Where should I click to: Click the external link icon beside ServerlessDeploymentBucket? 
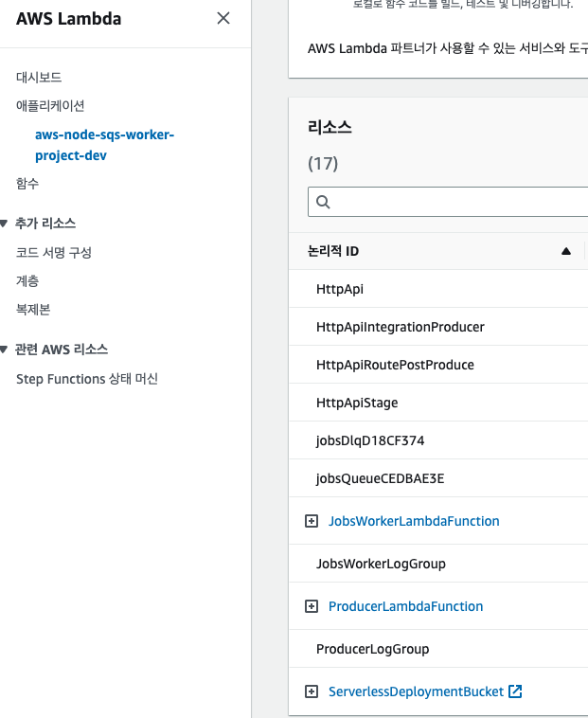pyautogui.click(x=515, y=691)
